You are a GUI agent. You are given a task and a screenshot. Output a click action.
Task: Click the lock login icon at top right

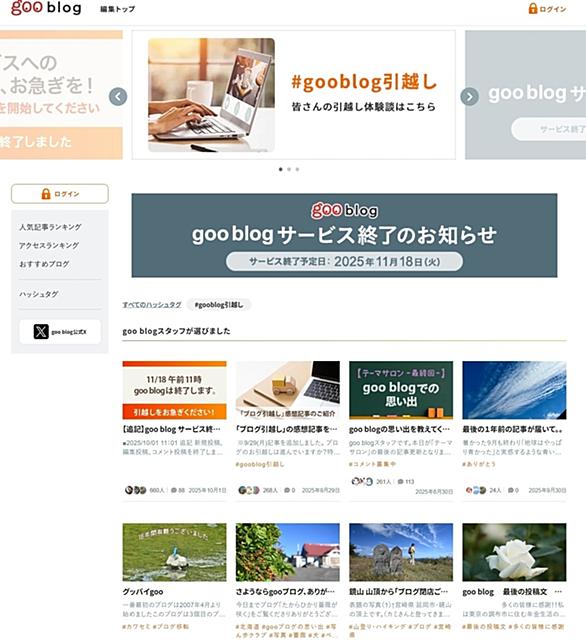point(533,8)
